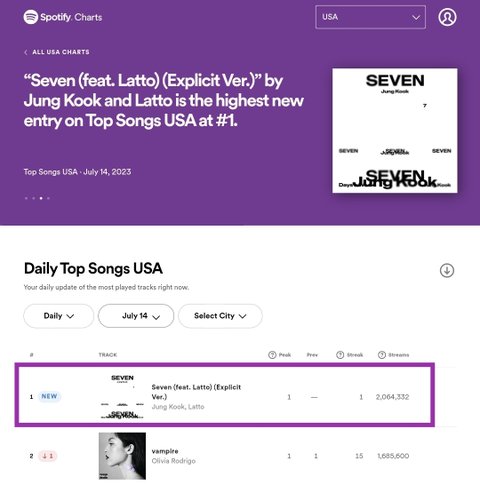This screenshot has height=485, width=480.
Task: Click the large Seven album cover
Action: coord(395,131)
